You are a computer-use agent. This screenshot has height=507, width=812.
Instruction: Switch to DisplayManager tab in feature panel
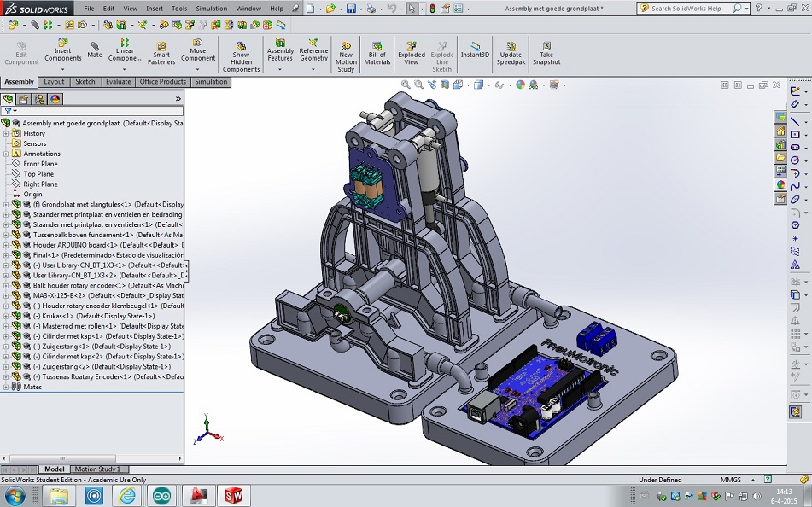(x=55, y=99)
